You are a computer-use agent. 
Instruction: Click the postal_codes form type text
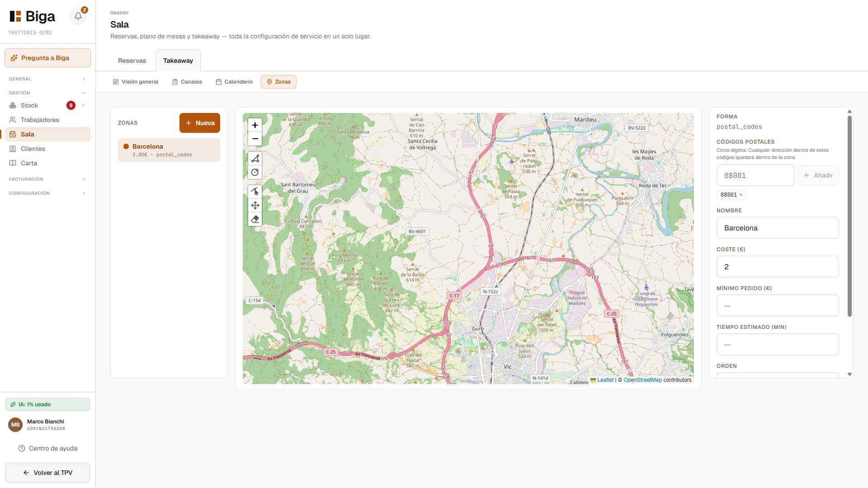point(739,127)
